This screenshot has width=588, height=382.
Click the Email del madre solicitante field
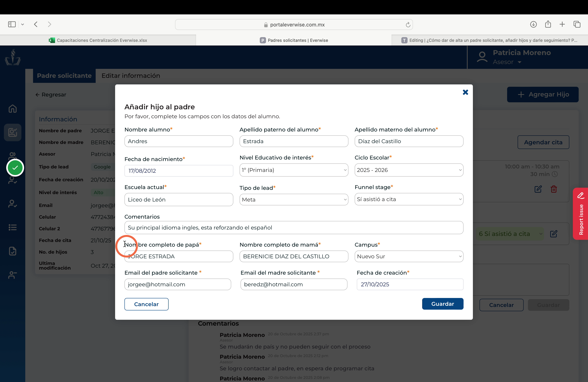coord(294,284)
